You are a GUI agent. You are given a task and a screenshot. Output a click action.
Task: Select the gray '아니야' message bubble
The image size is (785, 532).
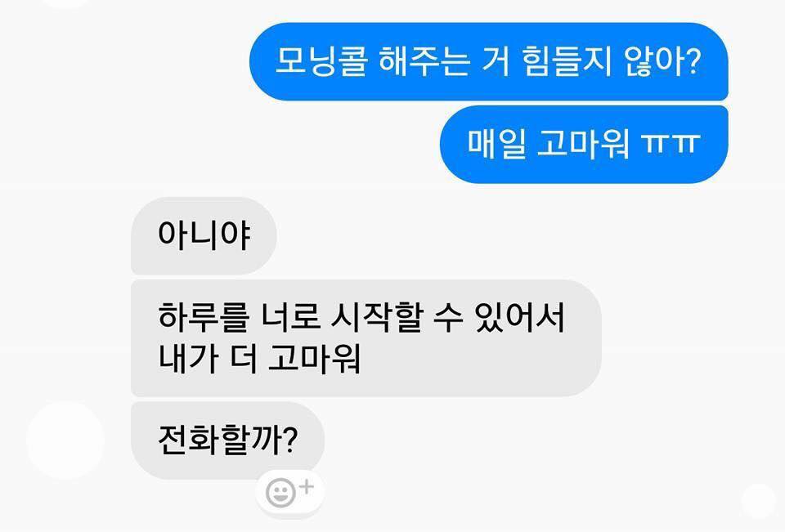[204, 235]
